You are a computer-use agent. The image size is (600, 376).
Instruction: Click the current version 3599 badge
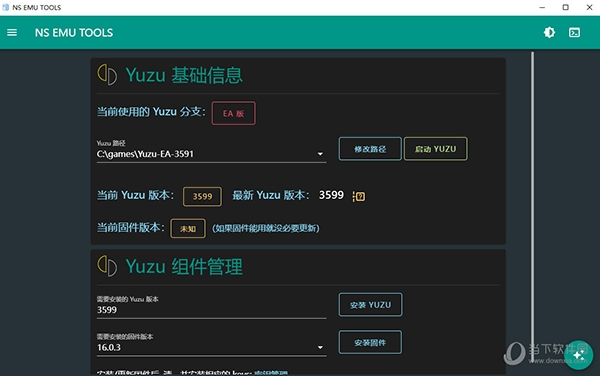coord(202,196)
